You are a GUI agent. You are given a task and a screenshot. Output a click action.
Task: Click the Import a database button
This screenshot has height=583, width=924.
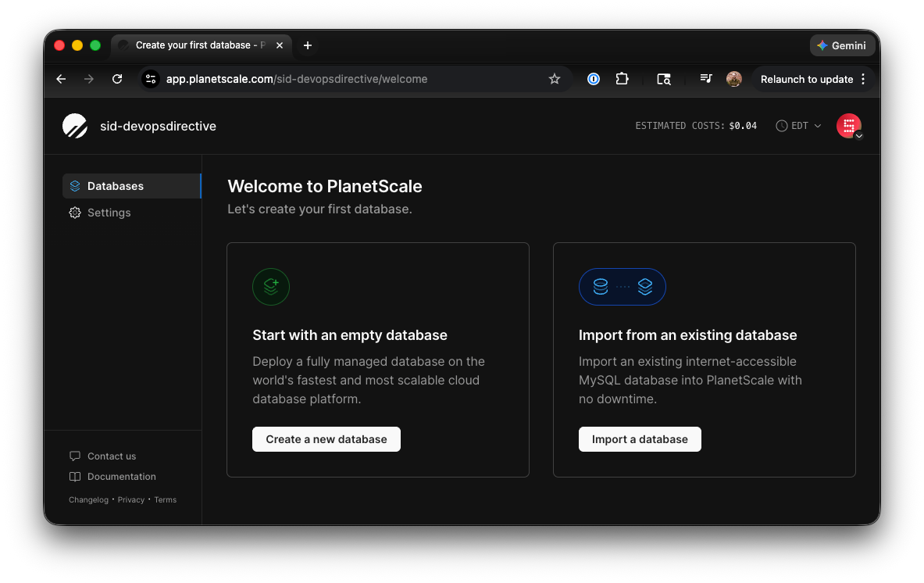640,439
